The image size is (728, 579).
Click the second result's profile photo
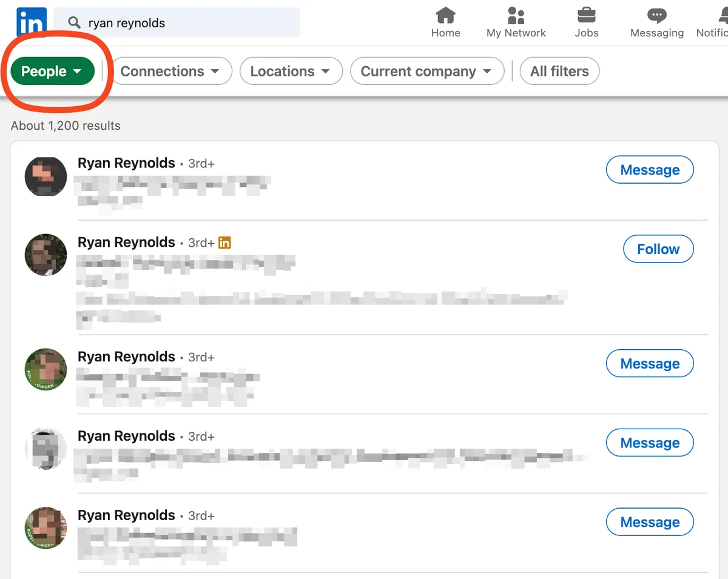click(x=45, y=255)
